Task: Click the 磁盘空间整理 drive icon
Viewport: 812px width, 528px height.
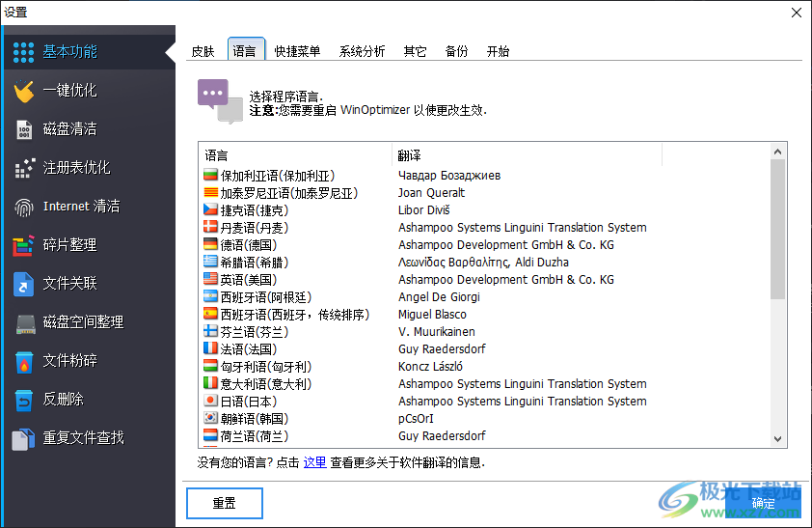Action: pyautogui.click(x=25, y=323)
